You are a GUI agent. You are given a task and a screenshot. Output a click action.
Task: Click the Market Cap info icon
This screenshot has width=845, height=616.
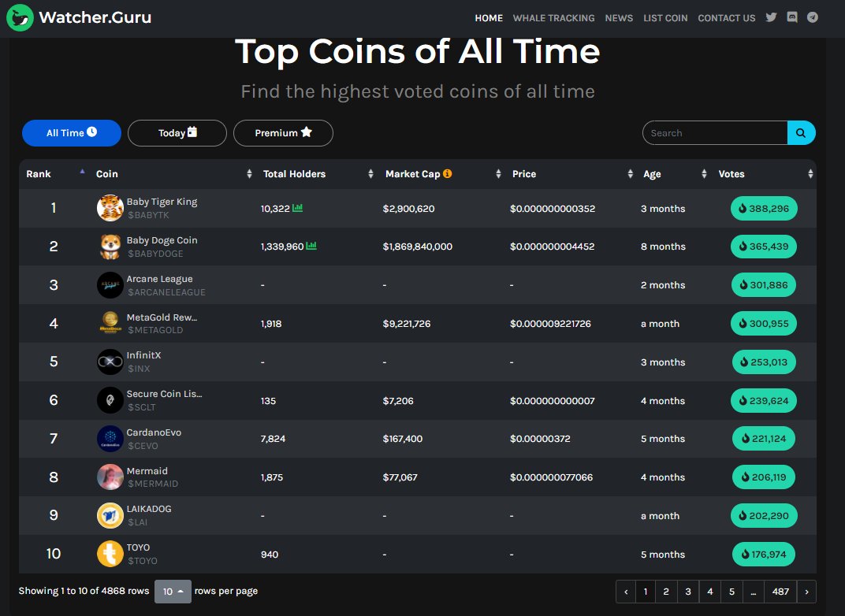click(x=447, y=173)
